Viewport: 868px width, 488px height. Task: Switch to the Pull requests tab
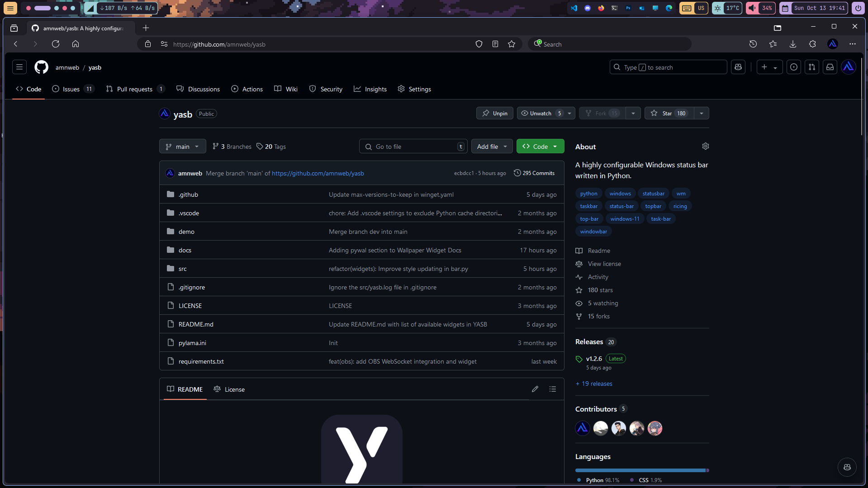135,89
